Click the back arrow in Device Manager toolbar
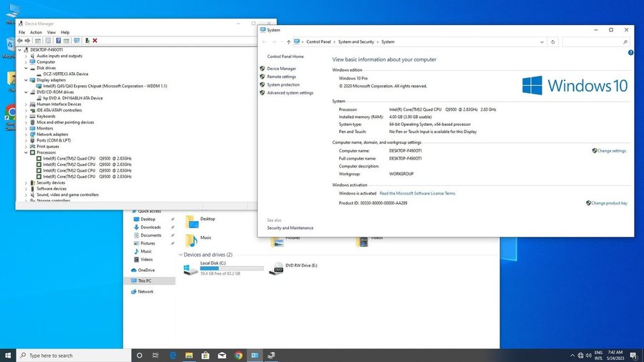The height and width of the screenshot is (362, 644). click(20, 41)
